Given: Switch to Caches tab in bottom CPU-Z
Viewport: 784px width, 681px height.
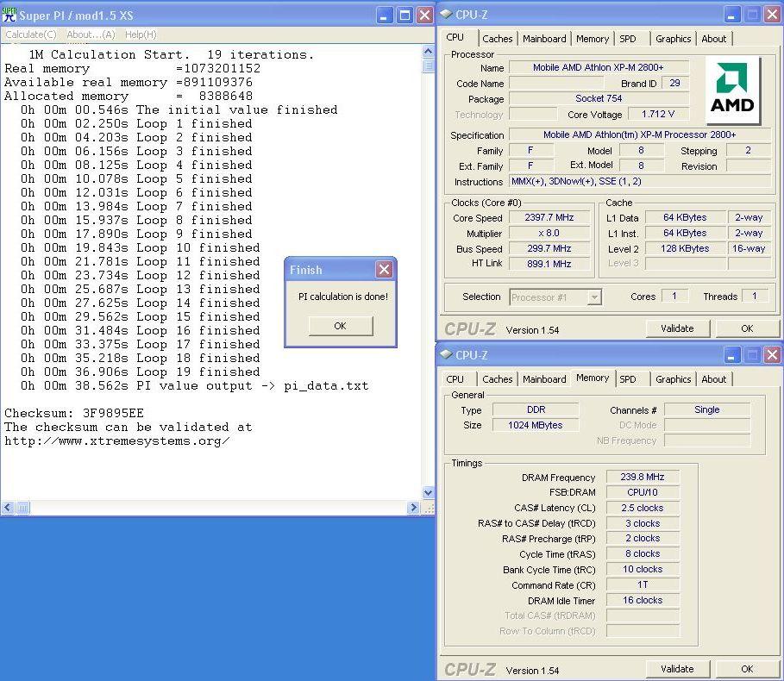Looking at the screenshot, I should (x=497, y=379).
